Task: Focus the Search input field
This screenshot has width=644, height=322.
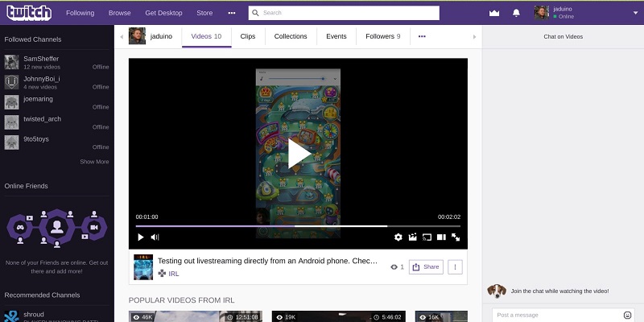Action: pyautogui.click(x=344, y=13)
